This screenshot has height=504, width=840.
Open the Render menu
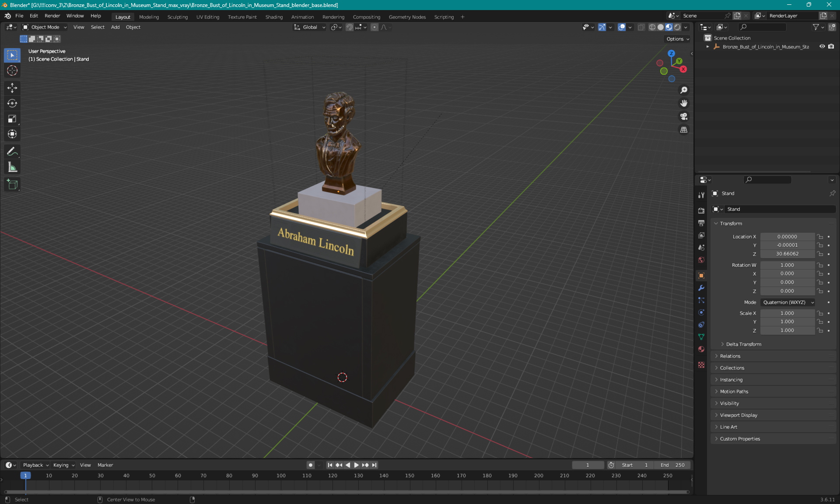(52, 16)
